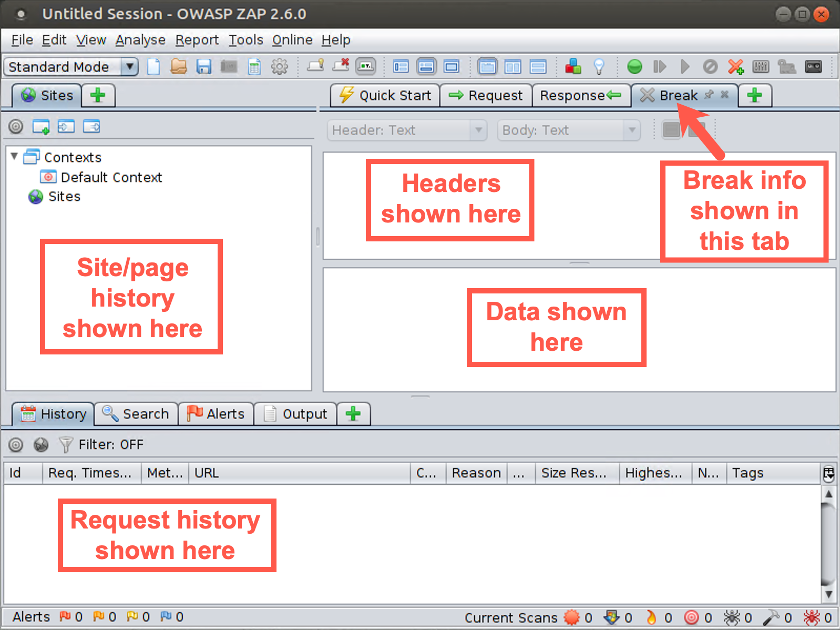Toggle the tabbed request/response panels icon

pyautogui.click(x=487, y=67)
